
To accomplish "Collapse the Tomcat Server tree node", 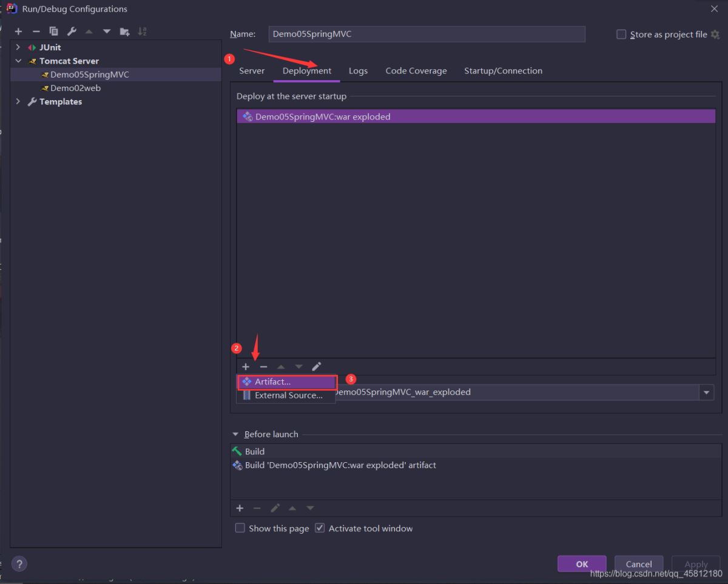I will [x=18, y=61].
